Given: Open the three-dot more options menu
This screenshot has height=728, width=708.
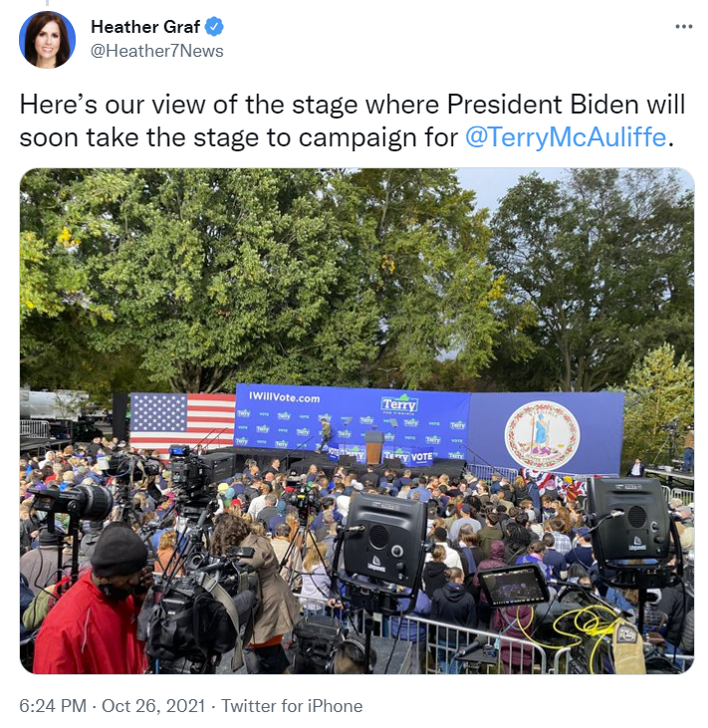Looking at the screenshot, I should tap(683, 27).
